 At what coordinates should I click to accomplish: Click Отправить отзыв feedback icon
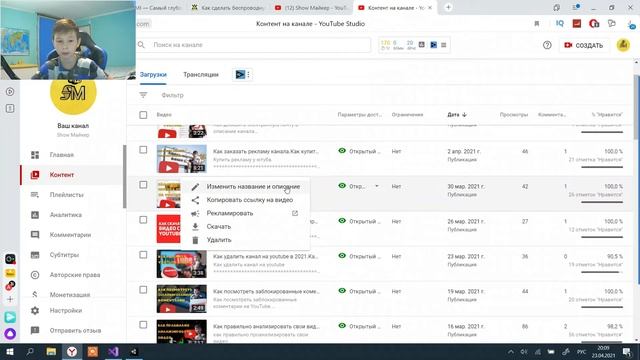[x=35, y=330]
